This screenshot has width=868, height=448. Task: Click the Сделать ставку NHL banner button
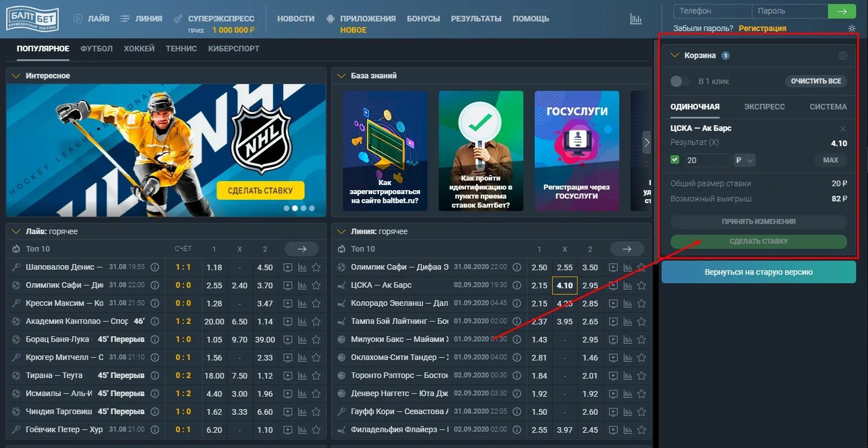(261, 191)
